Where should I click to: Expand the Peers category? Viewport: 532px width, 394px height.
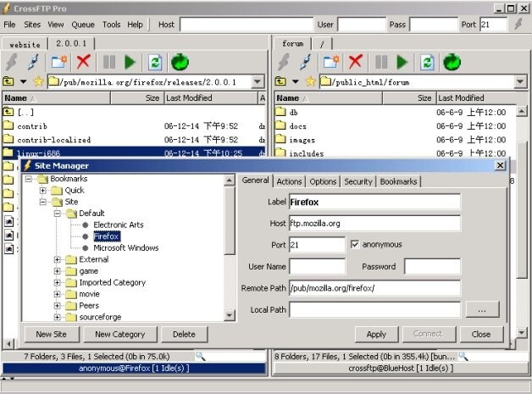(57, 306)
